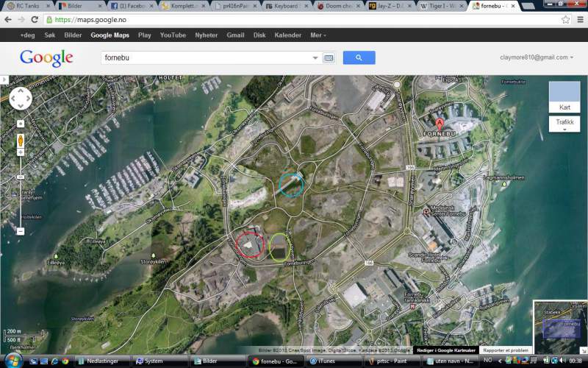Open the Chrome menu icon
Viewport: 588px width, 368px height.
coord(578,19)
